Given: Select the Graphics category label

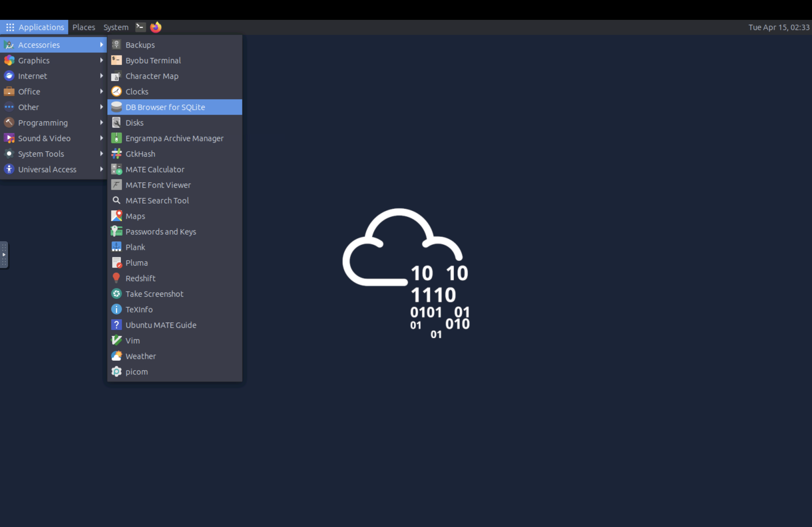Looking at the screenshot, I should point(34,60).
